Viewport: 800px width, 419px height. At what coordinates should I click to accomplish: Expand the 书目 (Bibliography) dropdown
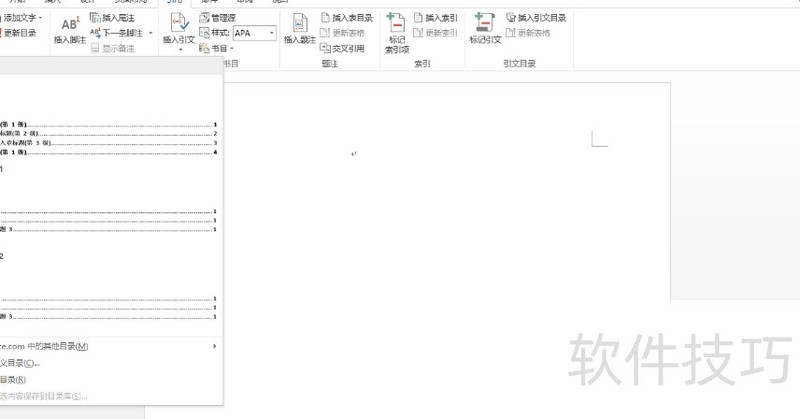click(x=217, y=48)
